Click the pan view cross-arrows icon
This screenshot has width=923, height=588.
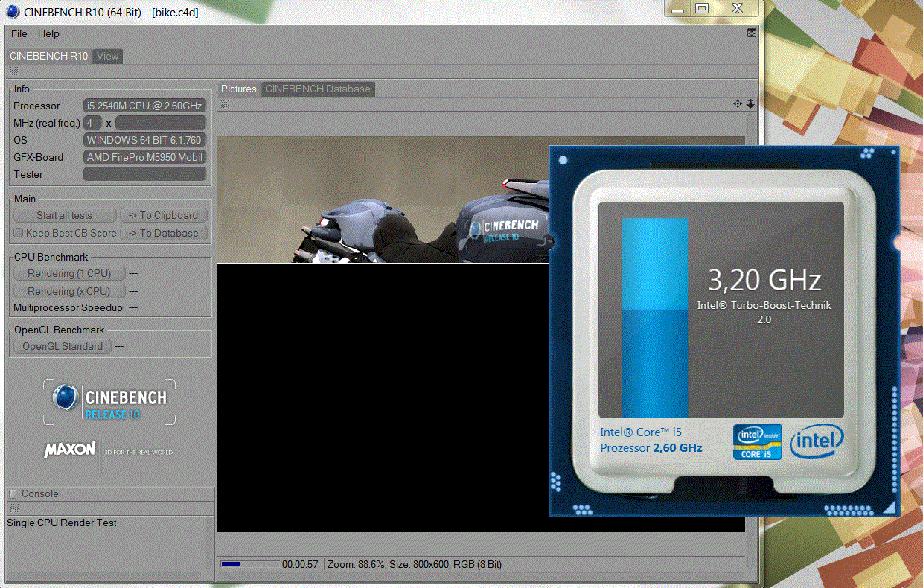738,104
